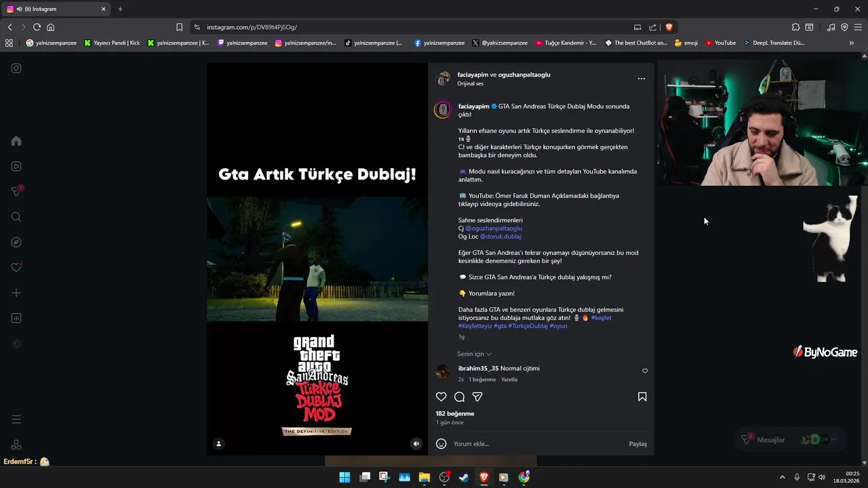Select the Instagram browser tab
868x488 pixels.
pos(57,9)
